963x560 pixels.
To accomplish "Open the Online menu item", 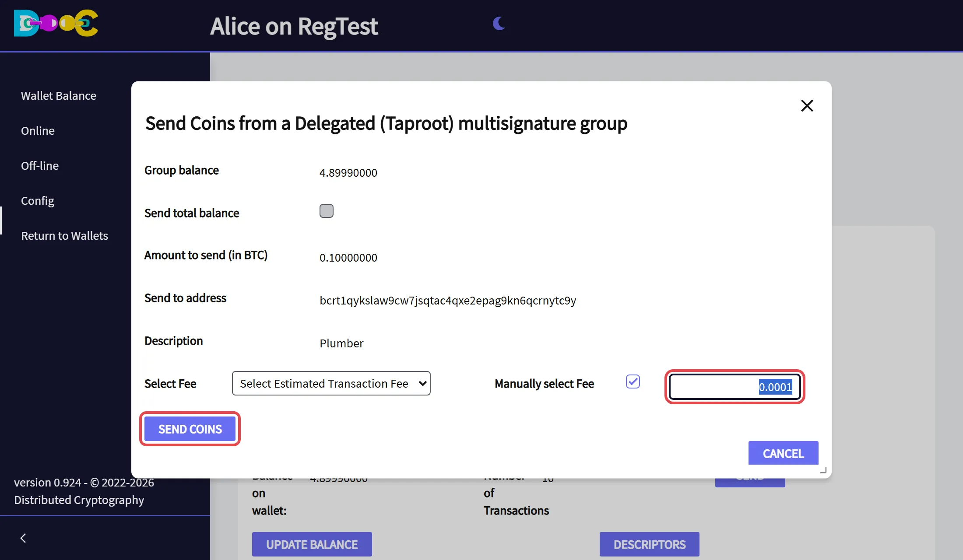I will pos(38,130).
